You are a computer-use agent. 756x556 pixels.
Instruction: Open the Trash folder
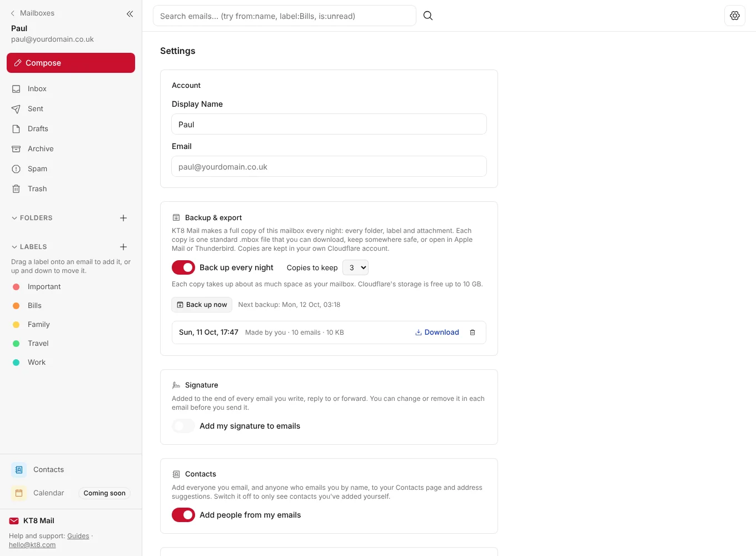coord(71,189)
